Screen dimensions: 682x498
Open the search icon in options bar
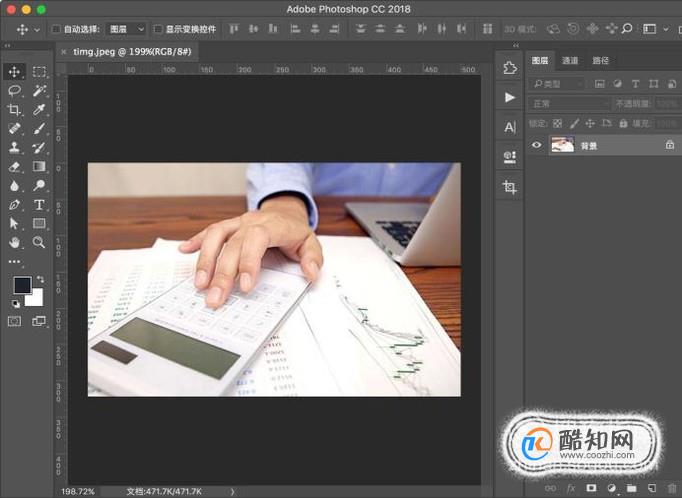pyautogui.click(x=627, y=29)
